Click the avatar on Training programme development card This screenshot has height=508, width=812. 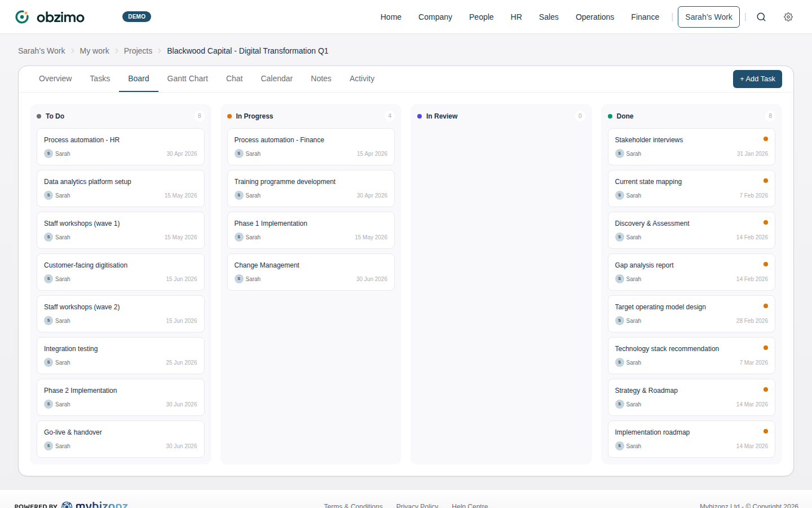pyautogui.click(x=239, y=195)
